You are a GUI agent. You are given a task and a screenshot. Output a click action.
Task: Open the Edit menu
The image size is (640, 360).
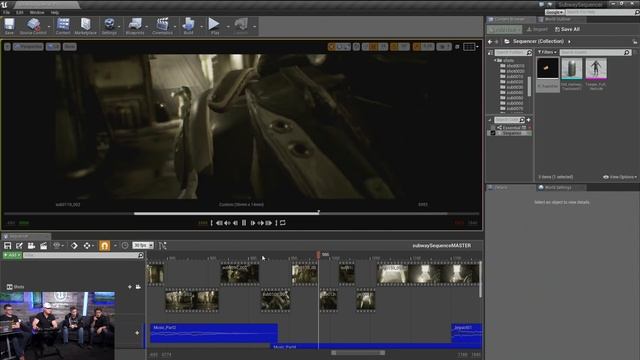tap(20, 12)
